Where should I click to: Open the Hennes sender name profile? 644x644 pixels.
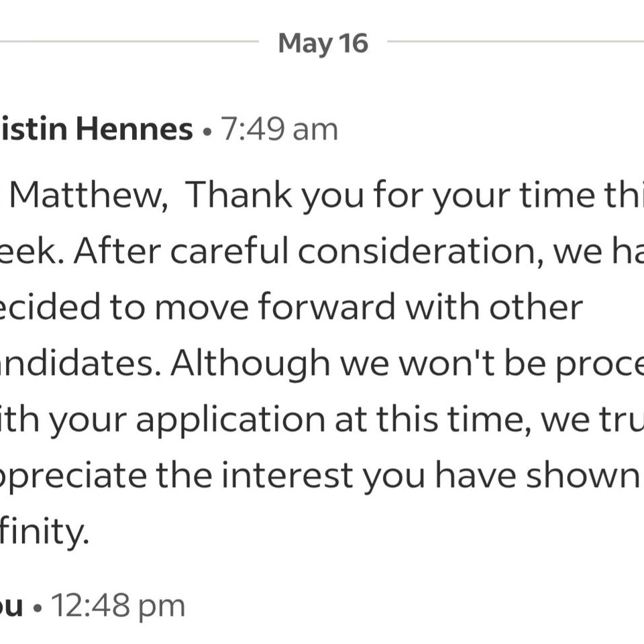coord(96,129)
